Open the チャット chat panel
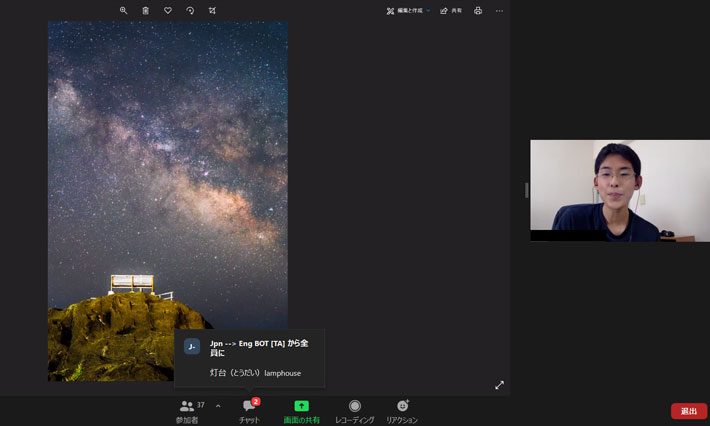The width and height of the screenshot is (710, 426). coord(249,411)
